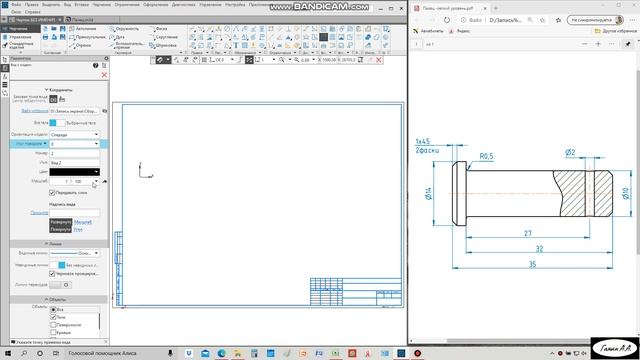Click the red X on the canvas quick toolbar
Screen dimensions: 640x360
378,60
